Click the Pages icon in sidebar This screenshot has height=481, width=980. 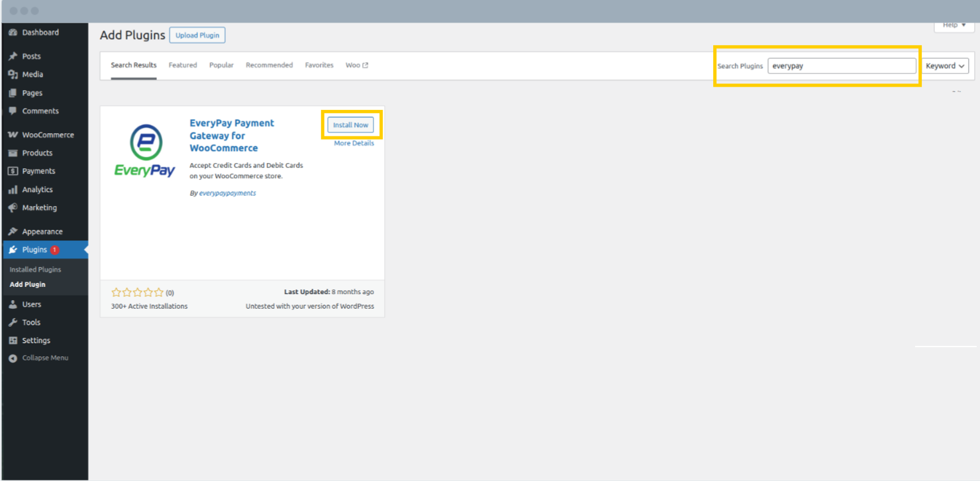[13, 93]
